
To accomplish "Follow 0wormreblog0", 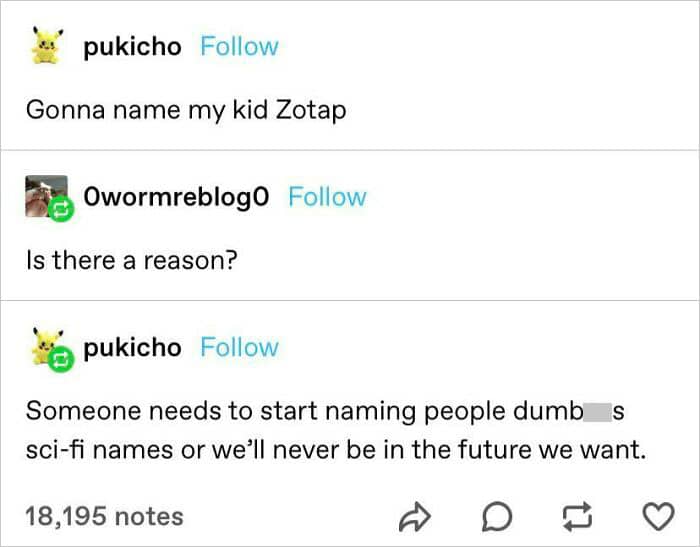I will click(327, 197).
